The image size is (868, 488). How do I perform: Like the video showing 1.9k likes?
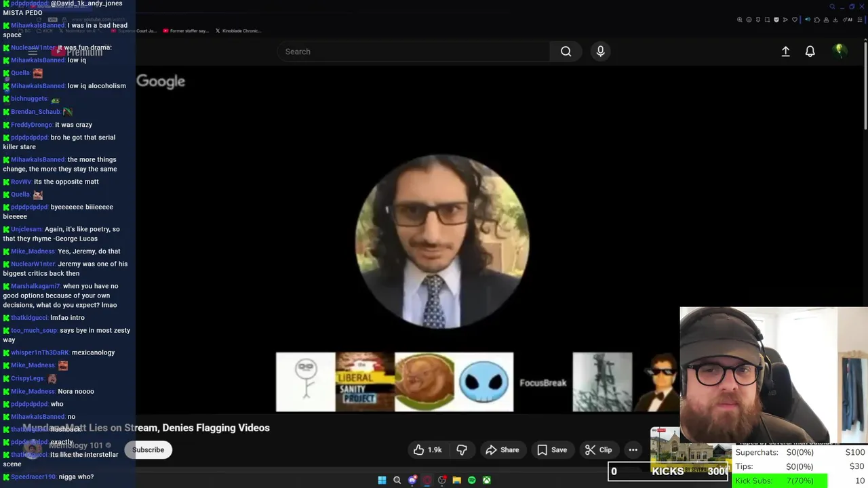pos(428,450)
